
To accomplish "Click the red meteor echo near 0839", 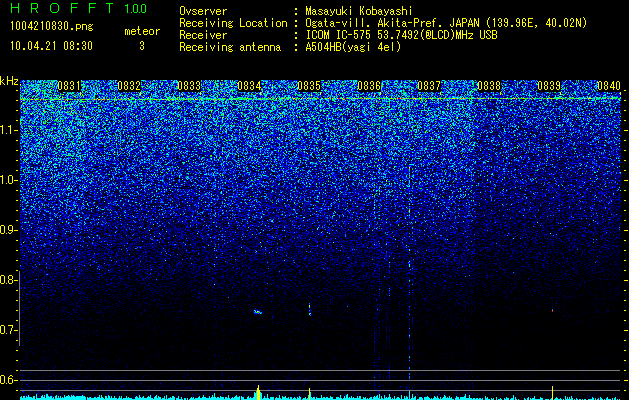I will 552,310.
